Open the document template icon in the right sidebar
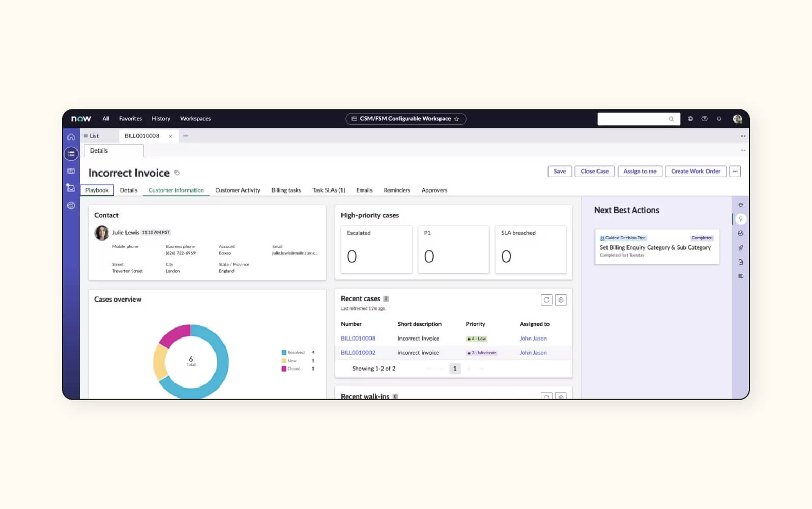This screenshot has height=509, width=812. (741, 262)
